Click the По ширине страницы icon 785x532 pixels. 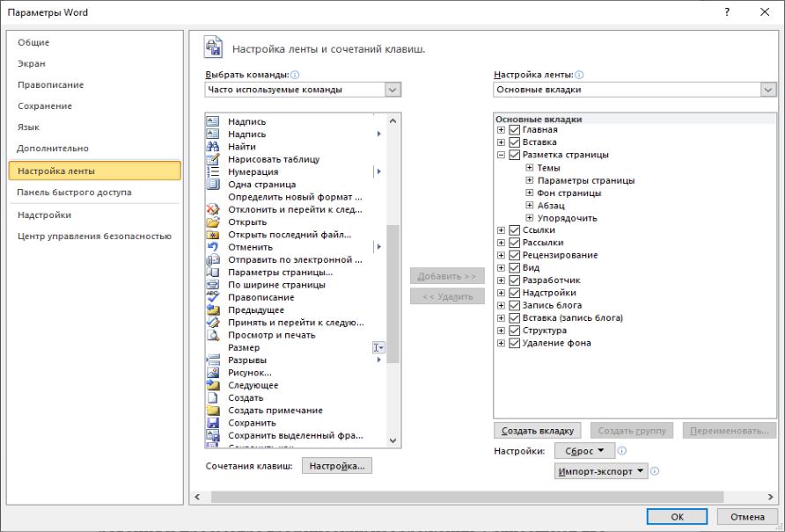[x=213, y=285]
